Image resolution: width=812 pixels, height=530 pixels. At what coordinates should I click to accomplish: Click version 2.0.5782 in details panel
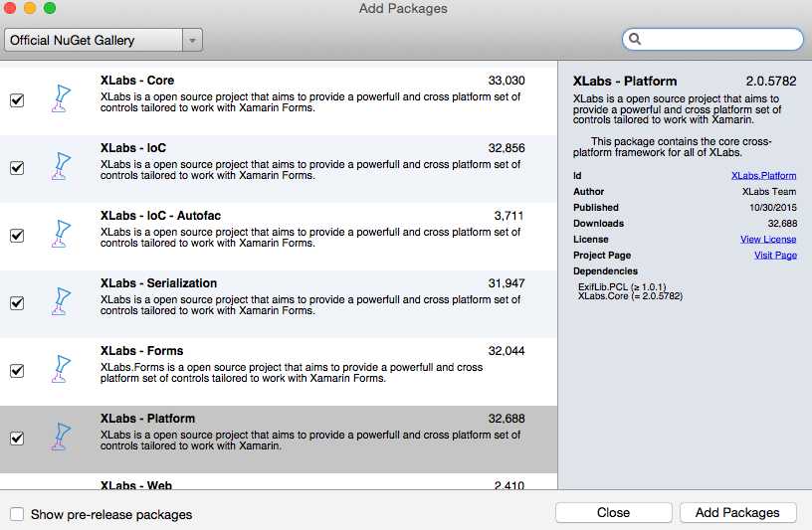pos(771,82)
